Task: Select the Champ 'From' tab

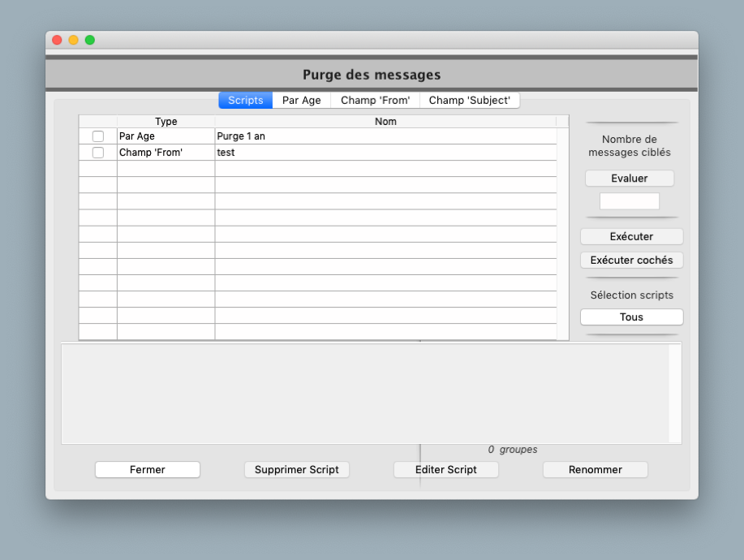Action: tap(375, 101)
